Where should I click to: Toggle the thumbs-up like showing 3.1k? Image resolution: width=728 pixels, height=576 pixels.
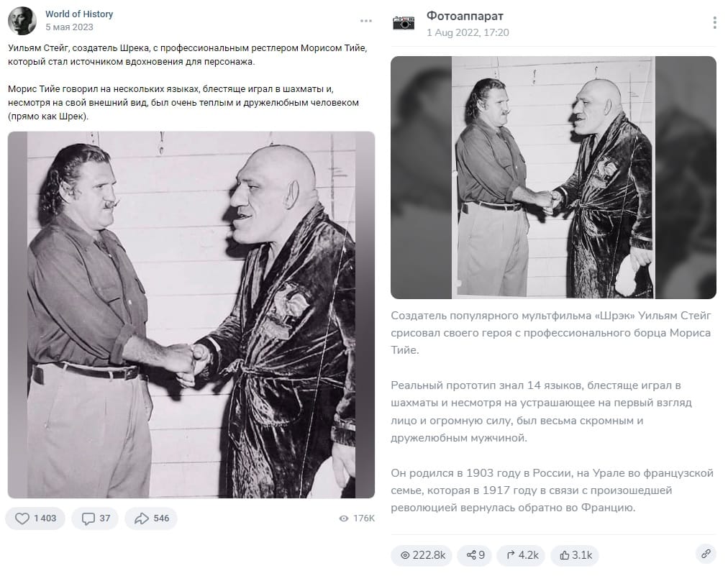(x=575, y=555)
